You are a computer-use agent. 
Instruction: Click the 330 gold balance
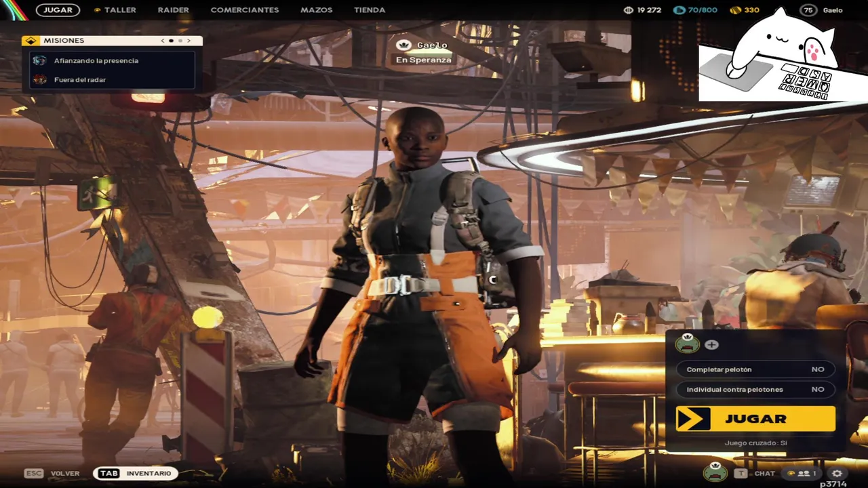pos(751,10)
